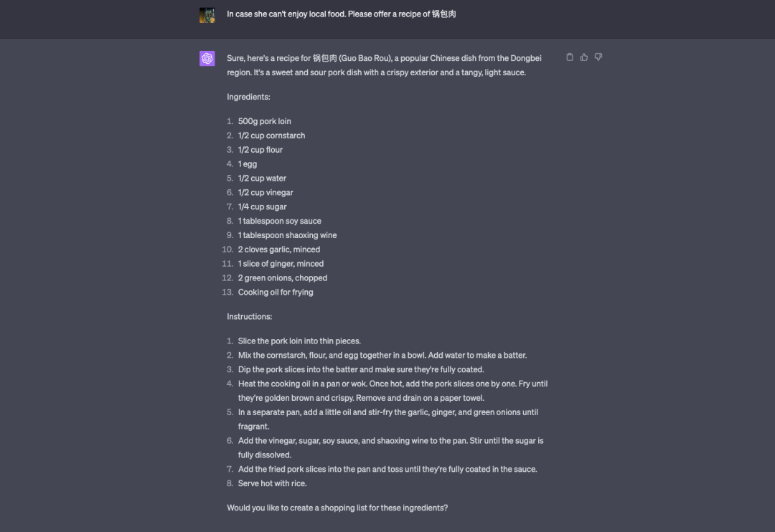Select the "1/2 cup cornstarch" list item
The width and height of the screenshot is (775, 532).
coord(271,136)
